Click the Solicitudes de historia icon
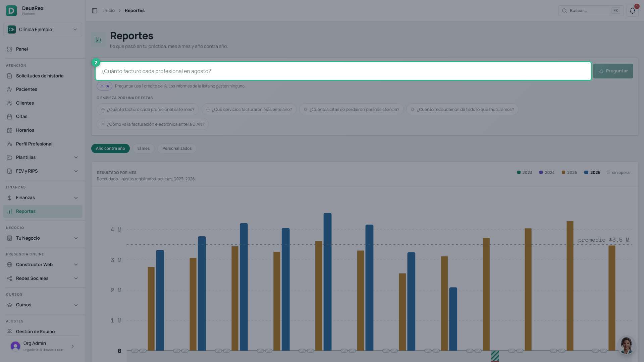The image size is (644, 362). (9, 76)
